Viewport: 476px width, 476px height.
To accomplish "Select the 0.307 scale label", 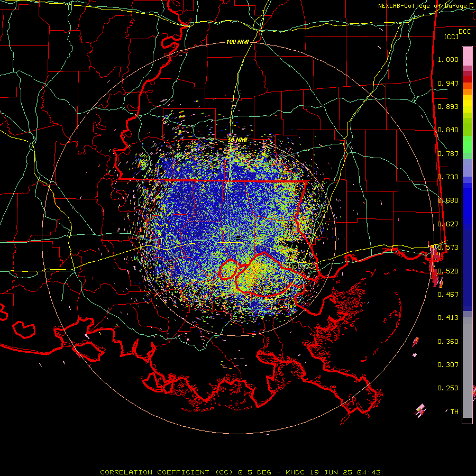I will click(448, 364).
